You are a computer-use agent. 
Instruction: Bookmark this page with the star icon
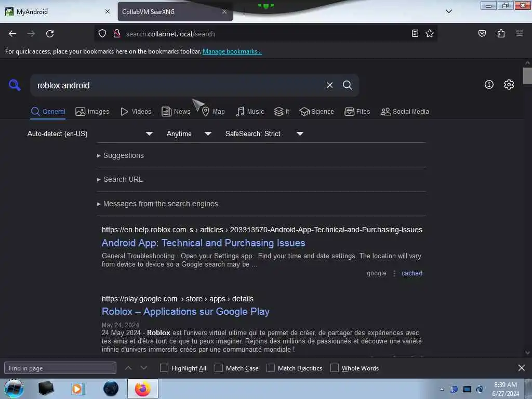click(430, 33)
